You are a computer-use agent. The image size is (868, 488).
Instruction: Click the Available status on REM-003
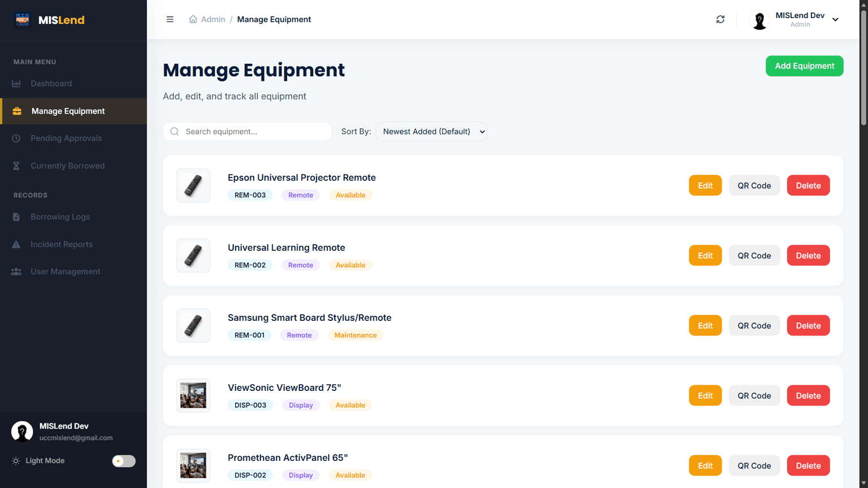pyautogui.click(x=350, y=195)
